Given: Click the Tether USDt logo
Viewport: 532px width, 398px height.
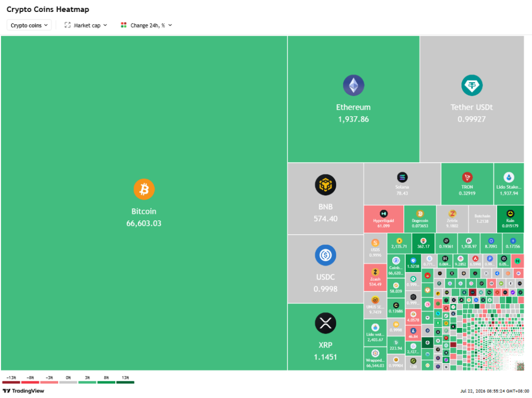Looking at the screenshot, I should (472, 85).
